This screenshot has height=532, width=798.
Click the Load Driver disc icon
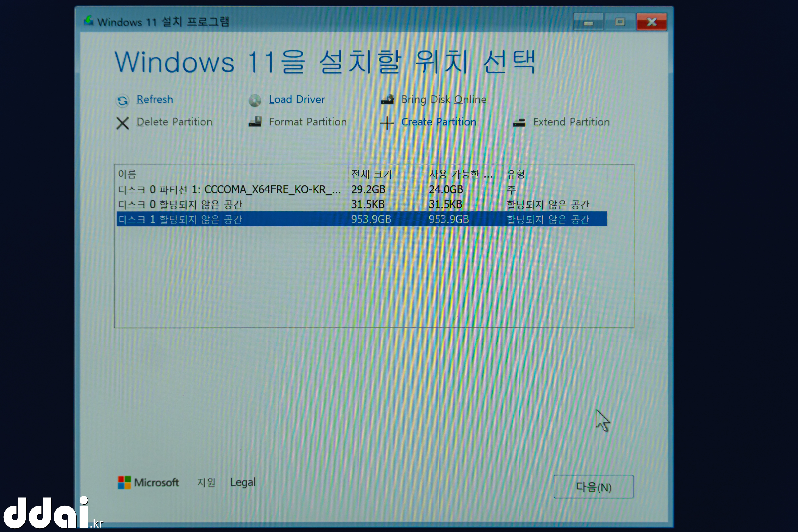coord(255,100)
